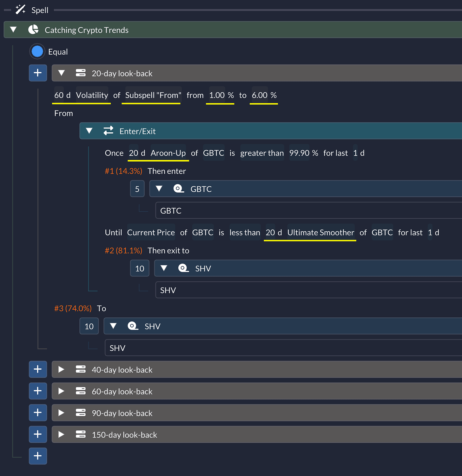Image resolution: width=462 pixels, height=476 pixels.
Task: Expand the 90-day look-back section
Action: (61, 413)
